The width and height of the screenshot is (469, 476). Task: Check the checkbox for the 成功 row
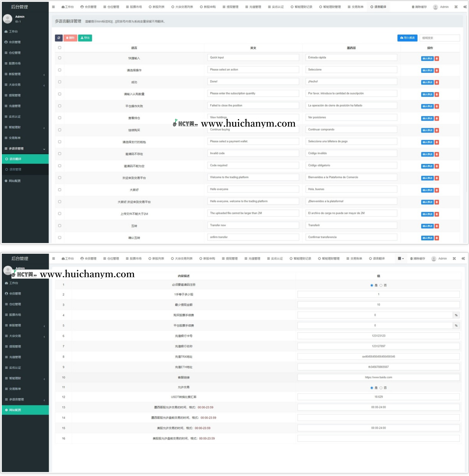point(60,82)
